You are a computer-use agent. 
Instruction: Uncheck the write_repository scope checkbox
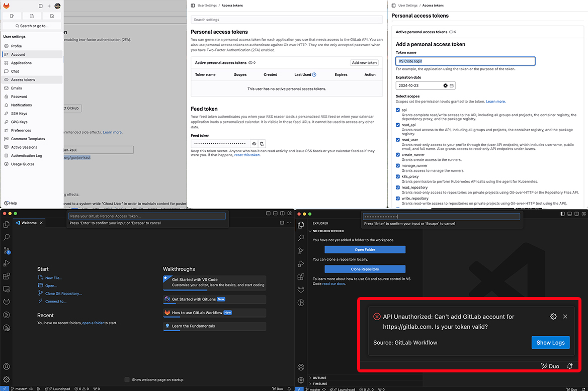398,199
